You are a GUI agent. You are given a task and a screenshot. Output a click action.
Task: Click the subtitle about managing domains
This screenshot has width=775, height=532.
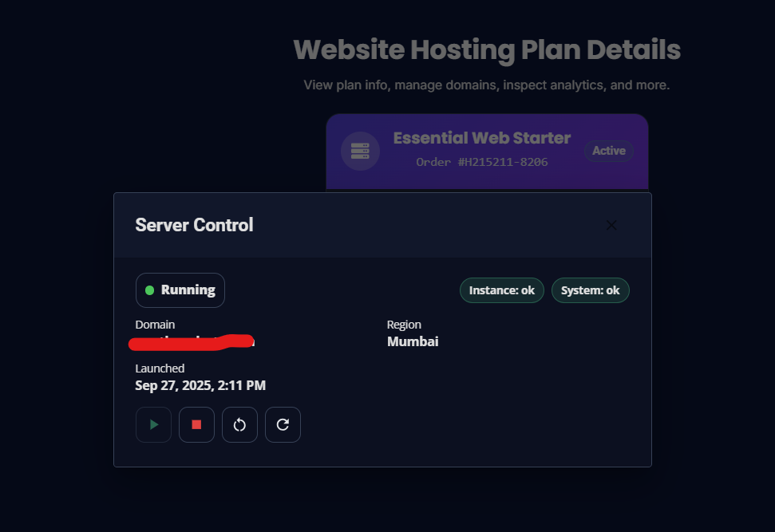[x=487, y=85]
